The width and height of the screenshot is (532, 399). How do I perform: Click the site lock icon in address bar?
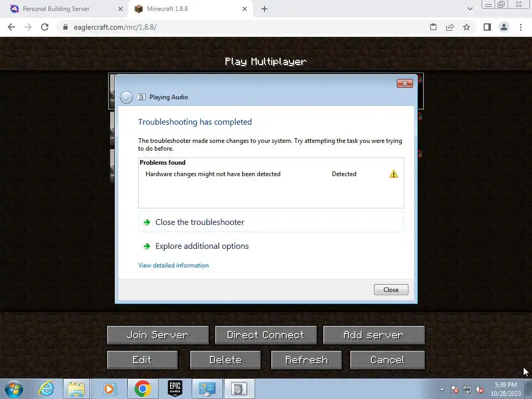pos(65,27)
